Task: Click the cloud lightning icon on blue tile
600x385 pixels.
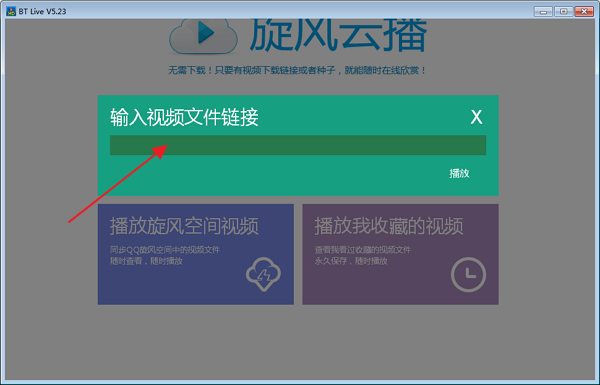Action: [x=263, y=274]
